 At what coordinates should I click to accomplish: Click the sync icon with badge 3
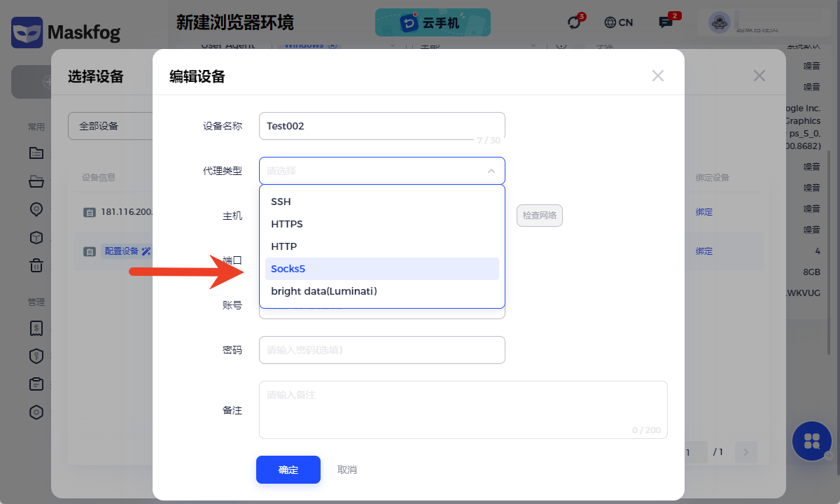(575, 22)
